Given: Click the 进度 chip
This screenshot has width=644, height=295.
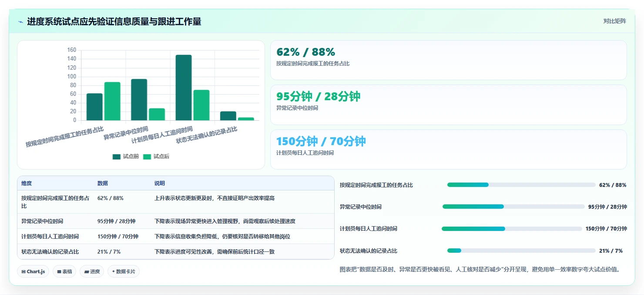Looking at the screenshot, I should click(92, 271).
